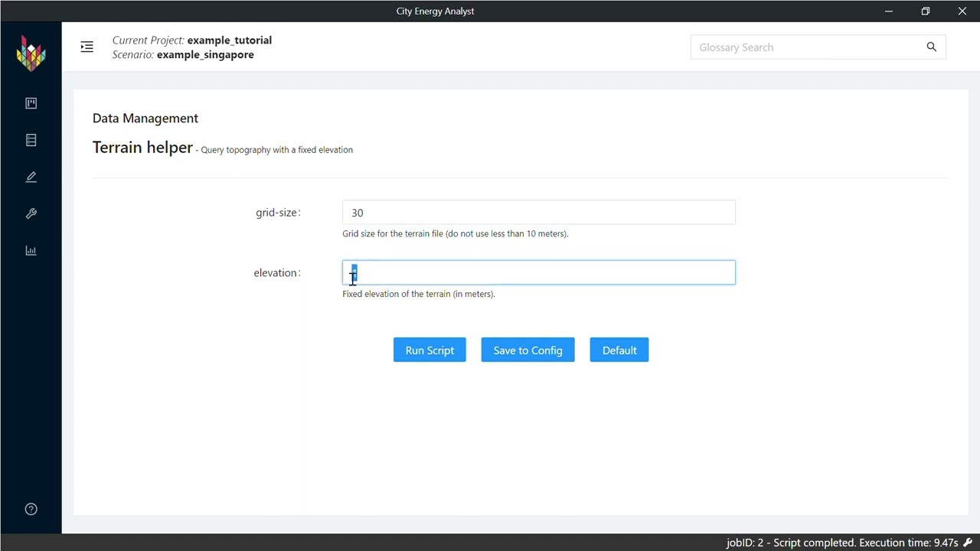The image size is (980, 551).
Task: Click the Terrain helper heading
Action: (142, 147)
